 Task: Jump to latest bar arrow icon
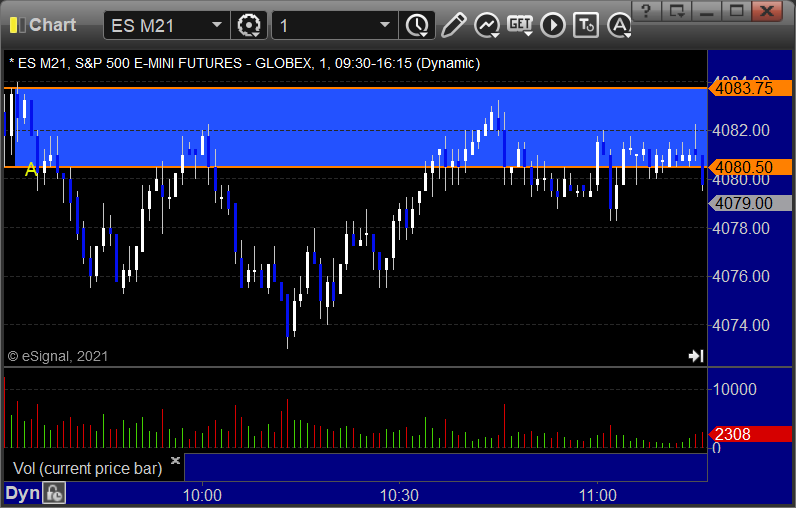tap(696, 356)
